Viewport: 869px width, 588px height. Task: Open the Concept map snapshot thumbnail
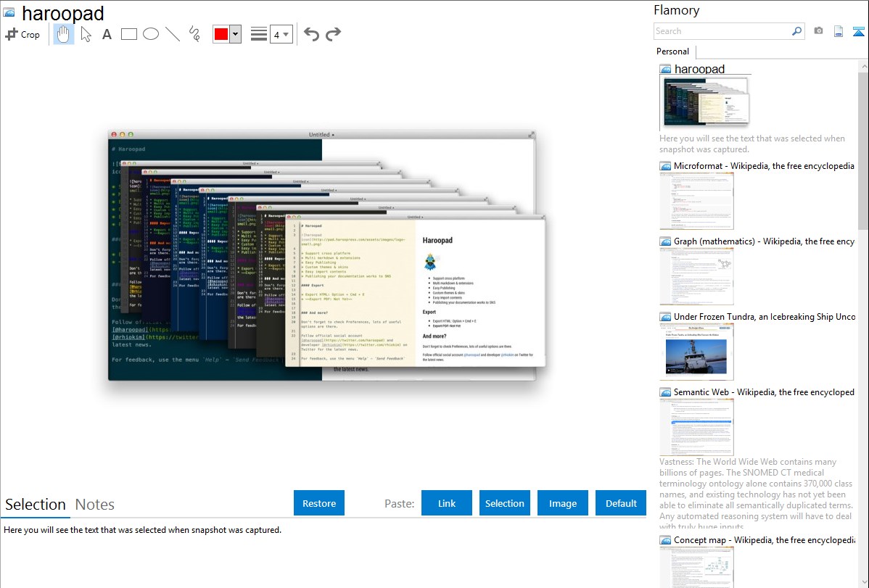tap(696, 567)
